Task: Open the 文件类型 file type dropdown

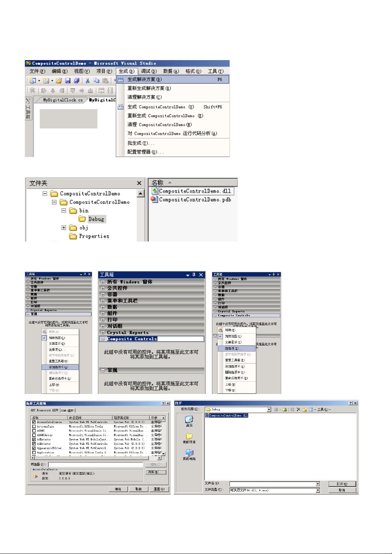Action: [318, 490]
